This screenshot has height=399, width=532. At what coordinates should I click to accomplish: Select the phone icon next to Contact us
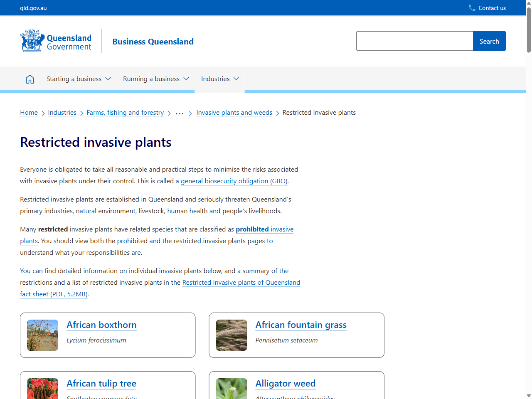coord(471,7)
